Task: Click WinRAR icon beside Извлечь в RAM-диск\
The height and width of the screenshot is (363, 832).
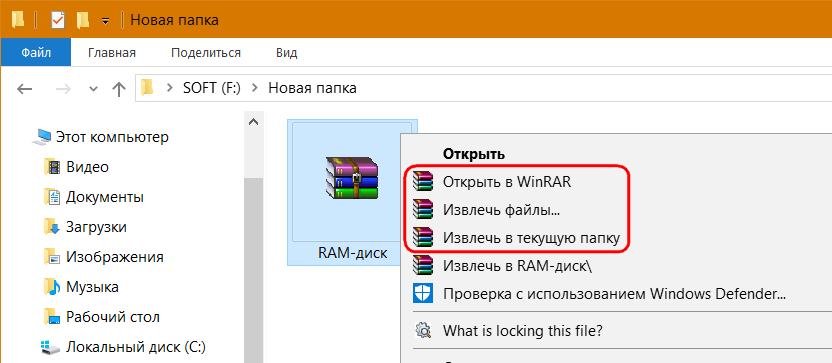Action: point(423,266)
